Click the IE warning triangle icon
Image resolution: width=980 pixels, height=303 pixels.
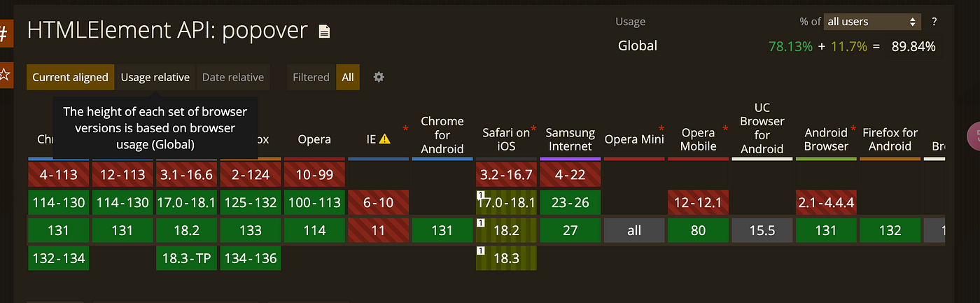384,139
